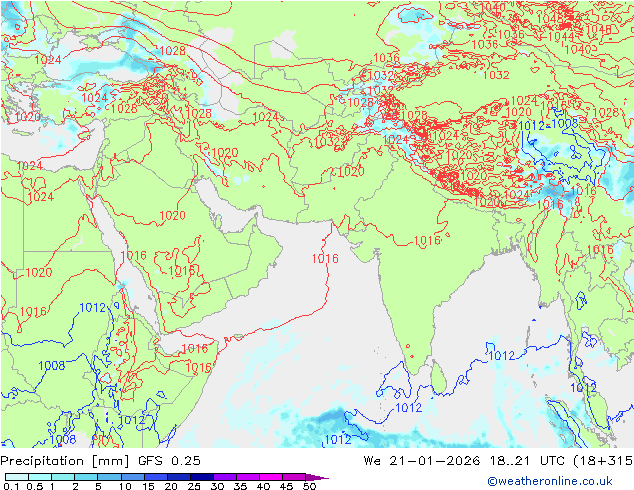Select the 2 to 5 mm legend color

[x=86, y=477]
